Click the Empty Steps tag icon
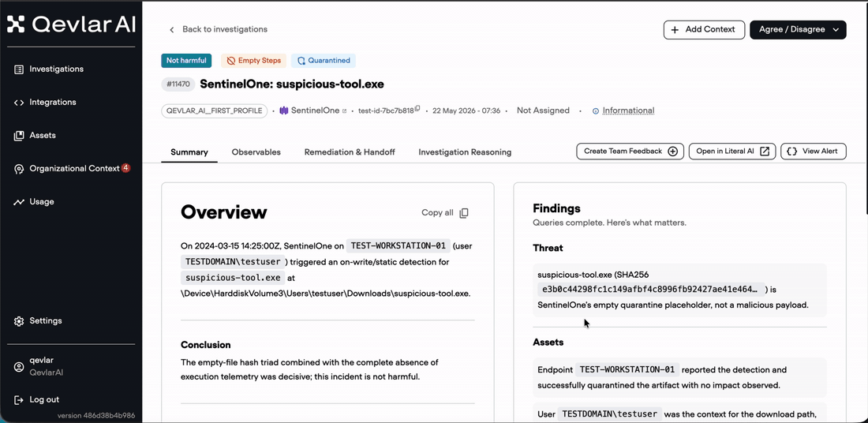The height and width of the screenshot is (423, 868). 230,61
